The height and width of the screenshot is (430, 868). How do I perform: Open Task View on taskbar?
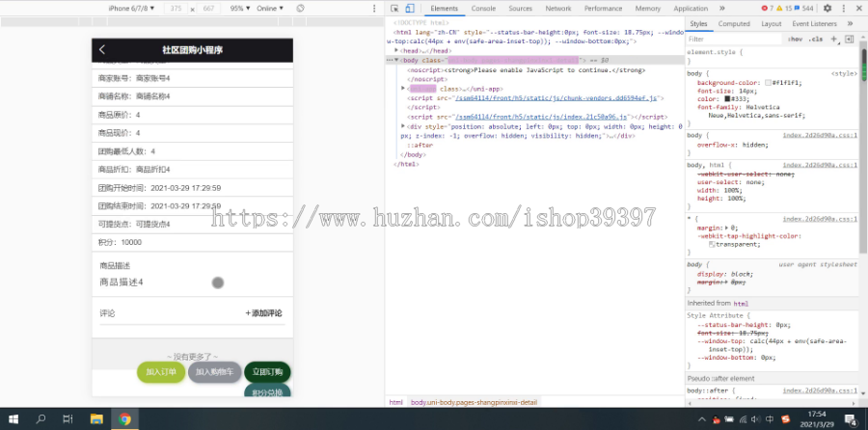(x=68, y=419)
